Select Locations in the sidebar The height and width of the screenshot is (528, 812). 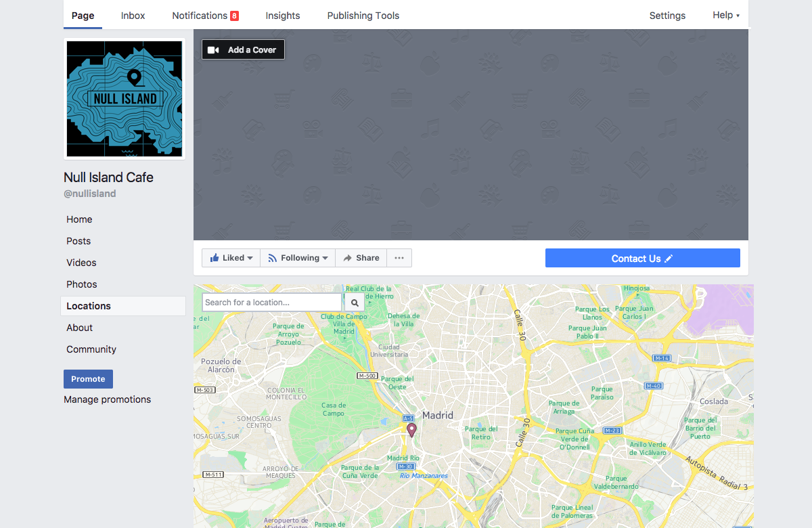pos(123,306)
